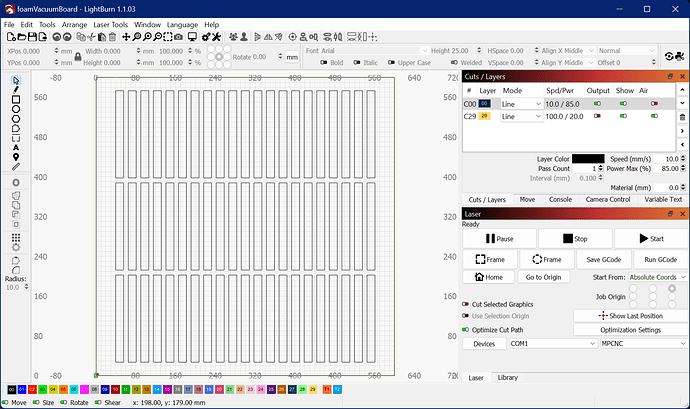Open Mode dropdown for layer C00
Viewport: 690px width, 409px height.
[522, 103]
